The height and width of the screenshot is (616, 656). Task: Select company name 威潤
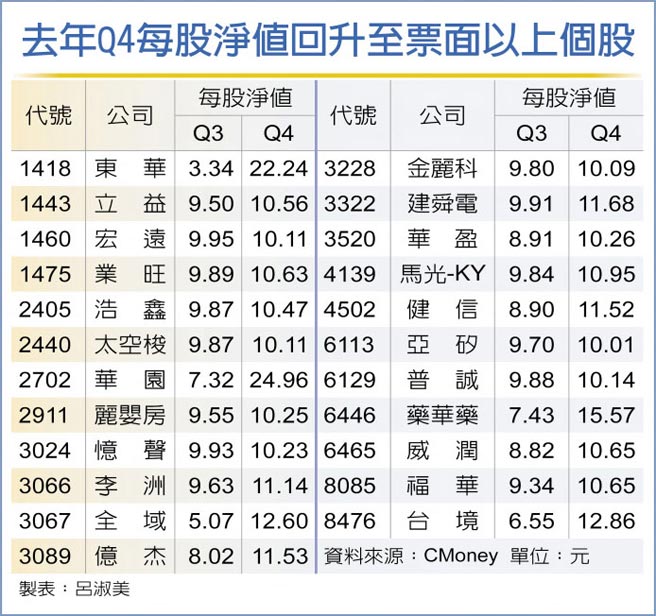click(x=443, y=451)
